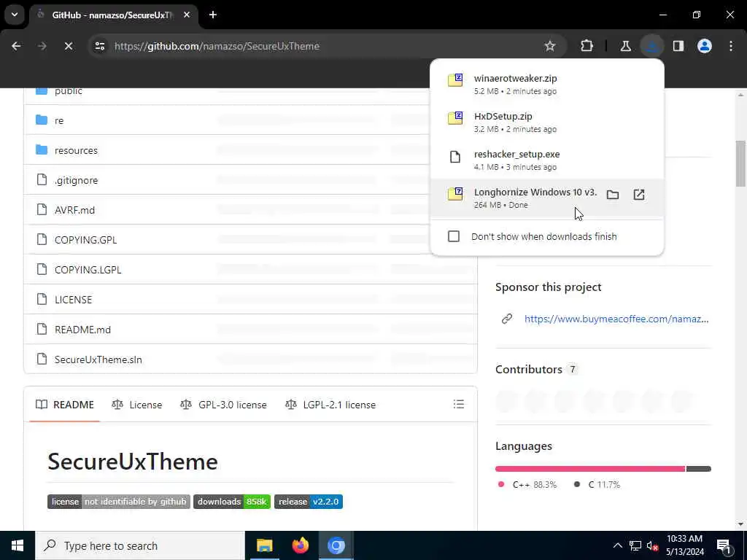Image resolution: width=747 pixels, height=560 pixels.
Task: Click the license badge
Action: point(119,502)
